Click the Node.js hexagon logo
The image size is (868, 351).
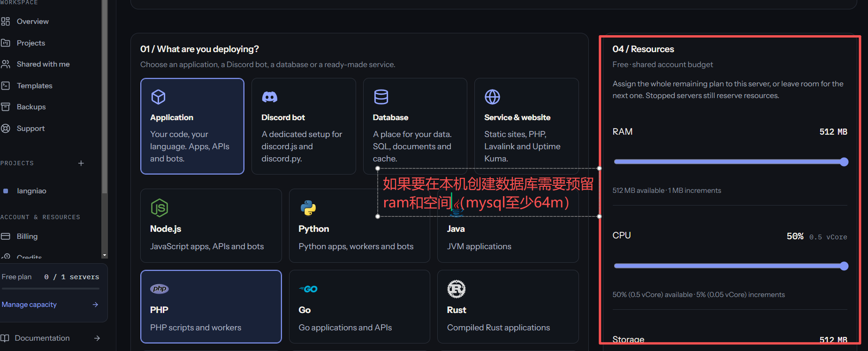160,208
